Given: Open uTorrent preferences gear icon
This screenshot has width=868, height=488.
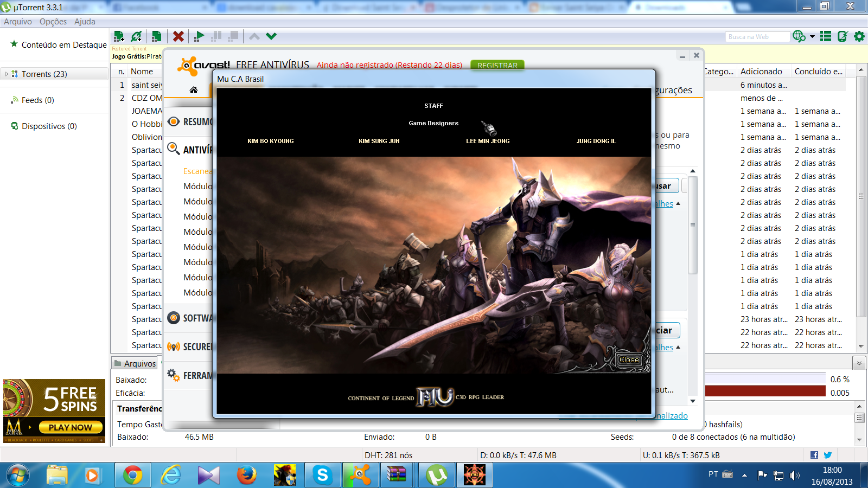Looking at the screenshot, I should 859,36.
